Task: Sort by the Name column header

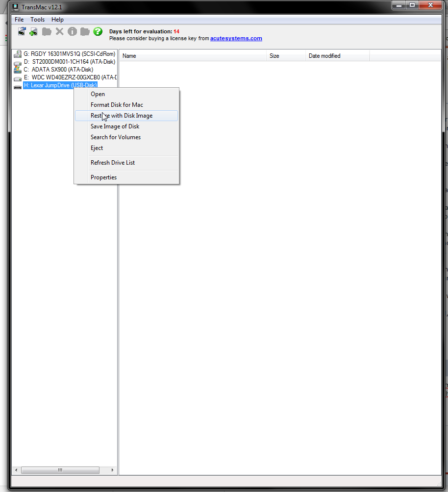Action: pos(193,56)
